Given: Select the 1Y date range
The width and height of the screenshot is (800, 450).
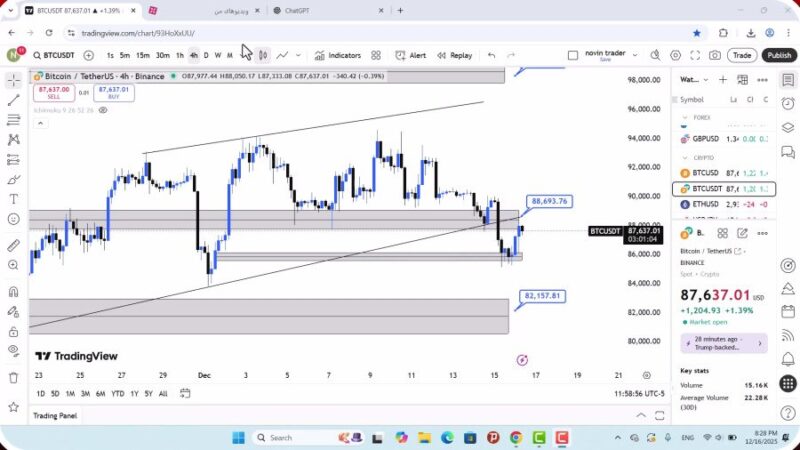Looking at the screenshot, I should (x=134, y=393).
